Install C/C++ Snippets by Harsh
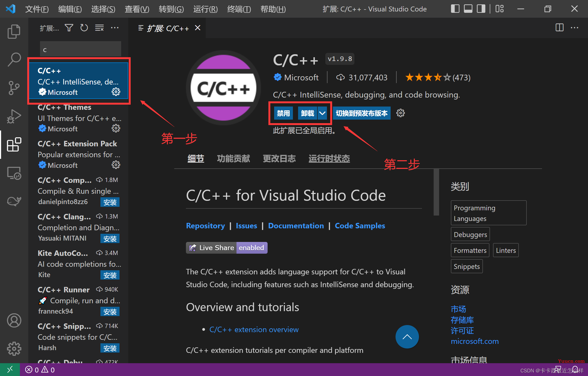Image resolution: width=588 pixels, height=376 pixels. [110, 348]
